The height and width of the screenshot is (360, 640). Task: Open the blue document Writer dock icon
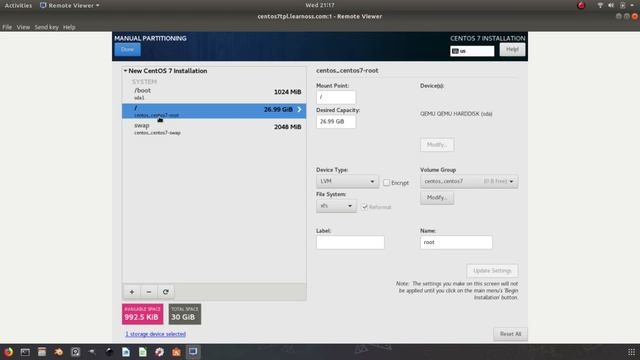tap(126, 352)
